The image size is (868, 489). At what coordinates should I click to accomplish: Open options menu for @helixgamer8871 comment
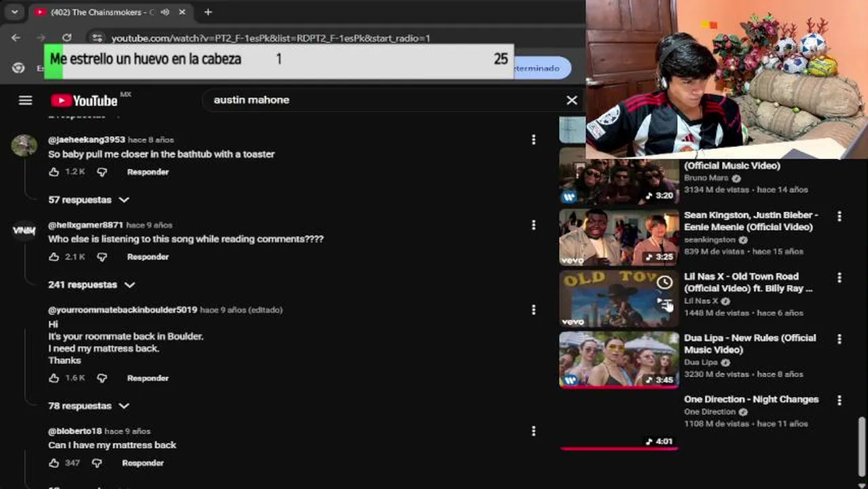click(533, 225)
